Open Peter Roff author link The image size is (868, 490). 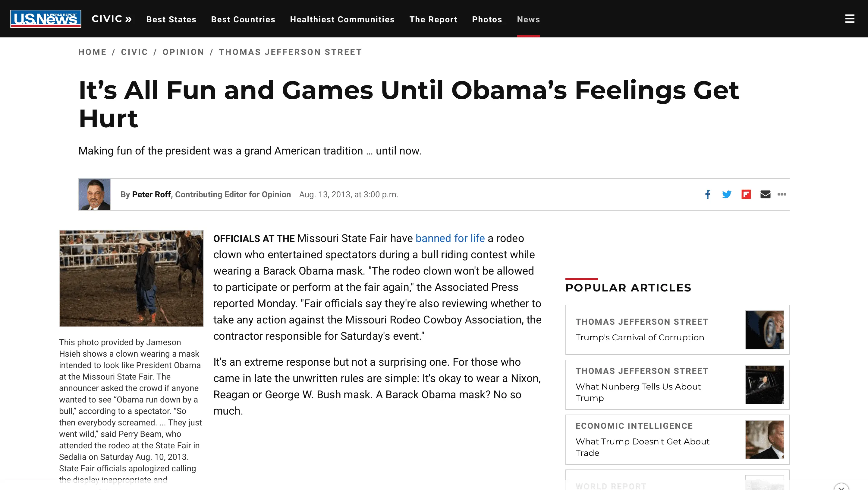coord(151,195)
